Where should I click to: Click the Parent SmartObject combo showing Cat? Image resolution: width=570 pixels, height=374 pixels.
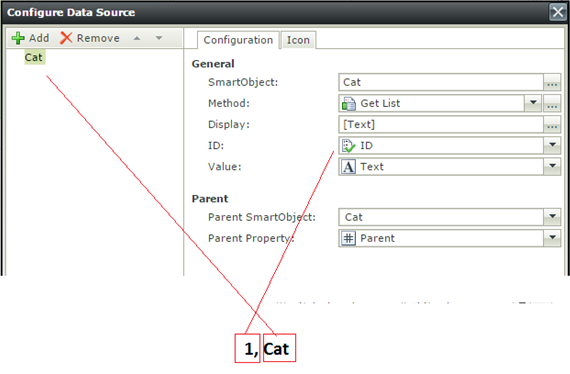[450, 217]
